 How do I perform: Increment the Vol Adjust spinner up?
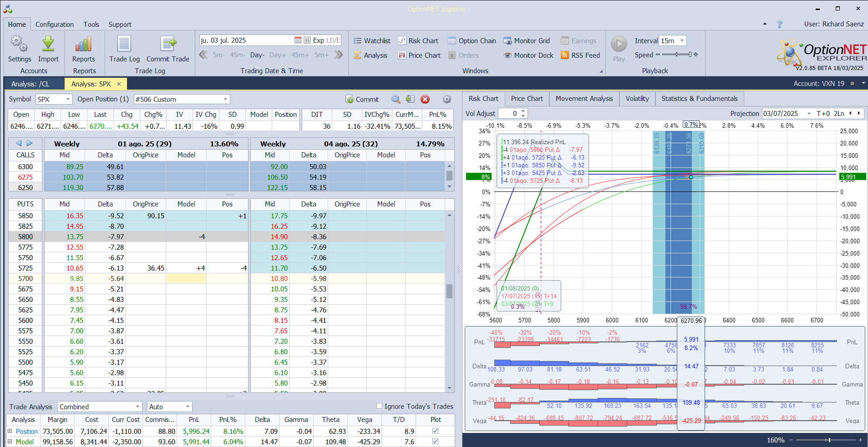click(523, 111)
